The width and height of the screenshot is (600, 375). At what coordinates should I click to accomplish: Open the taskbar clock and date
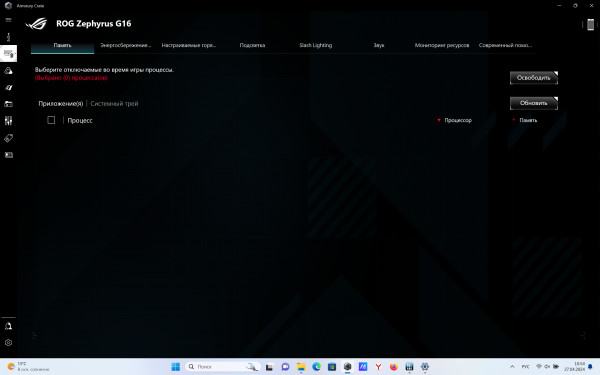pos(574,367)
